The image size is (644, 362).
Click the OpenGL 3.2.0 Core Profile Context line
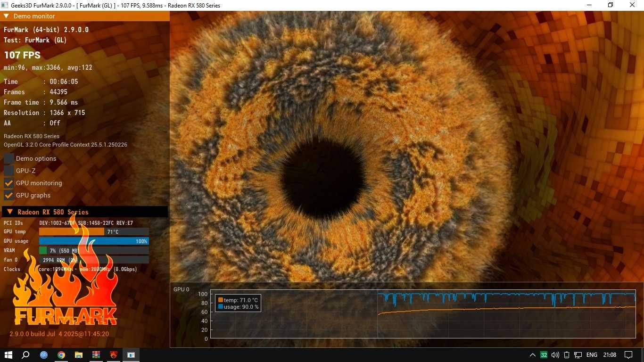tap(66, 145)
